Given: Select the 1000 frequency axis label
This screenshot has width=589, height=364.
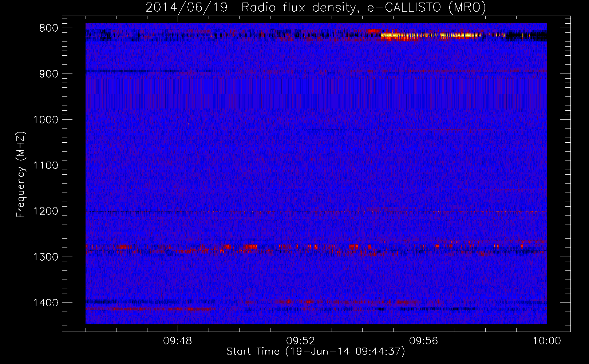Looking at the screenshot, I should coord(46,120).
